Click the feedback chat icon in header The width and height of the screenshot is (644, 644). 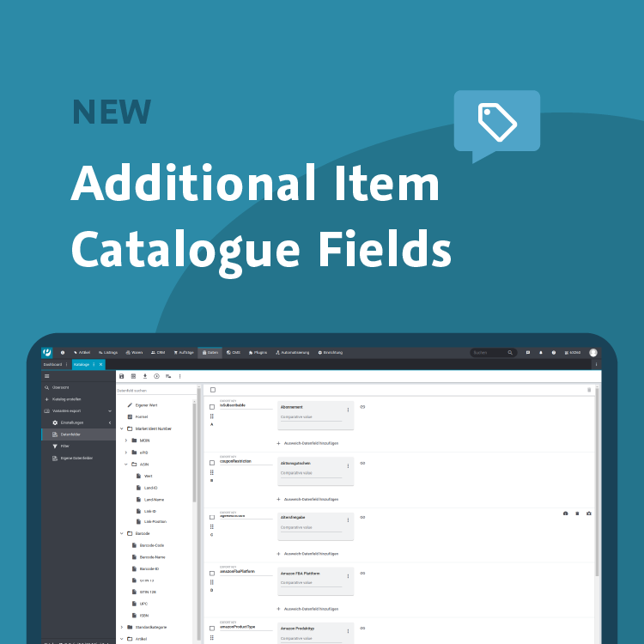click(x=528, y=352)
